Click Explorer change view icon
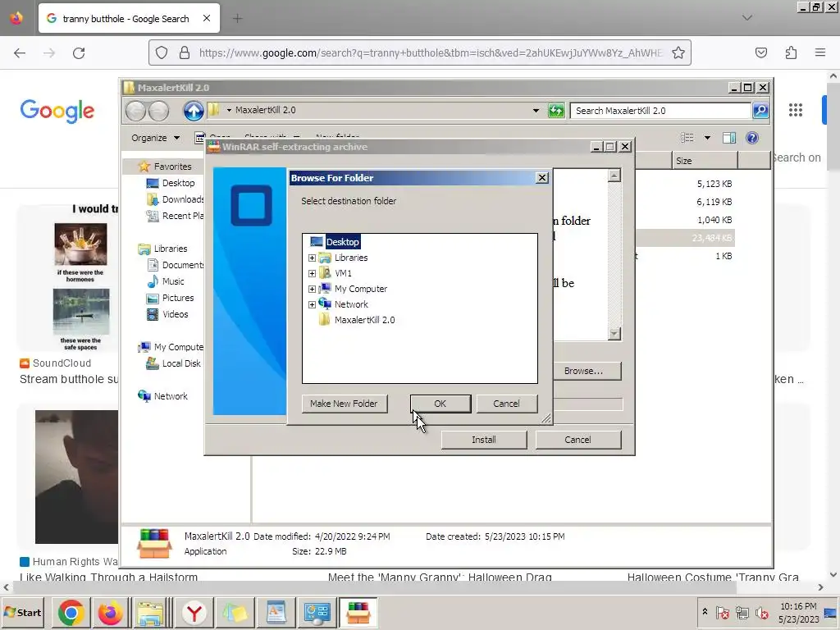This screenshot has height=630, width=840. pos(687,138)
